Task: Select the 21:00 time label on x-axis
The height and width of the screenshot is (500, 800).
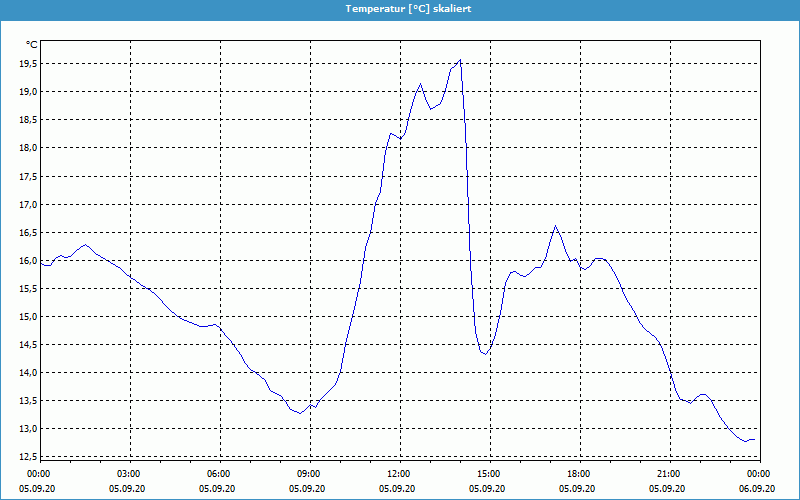Action: 669,474
